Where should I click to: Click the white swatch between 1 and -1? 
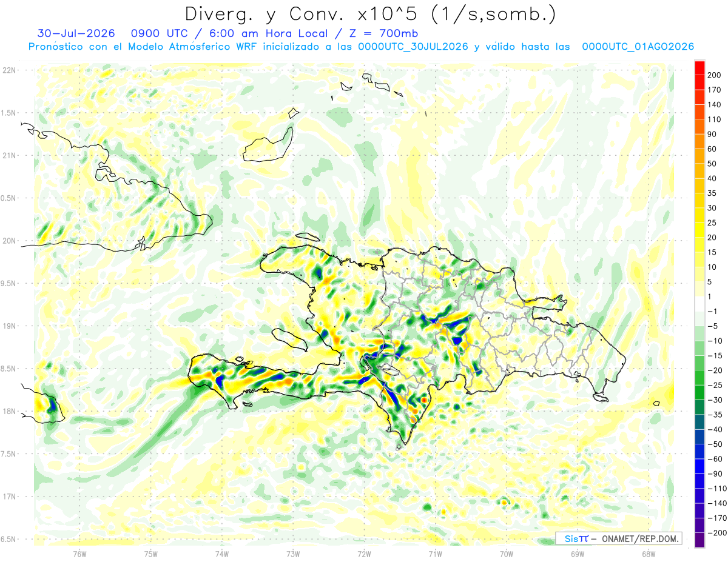tap(699, 304)
